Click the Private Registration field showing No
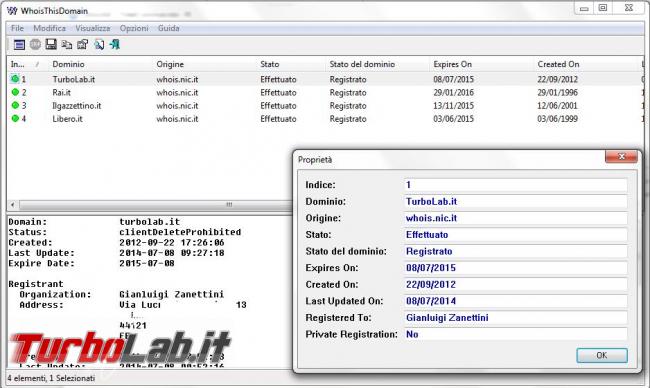 (x=515, y=334)
